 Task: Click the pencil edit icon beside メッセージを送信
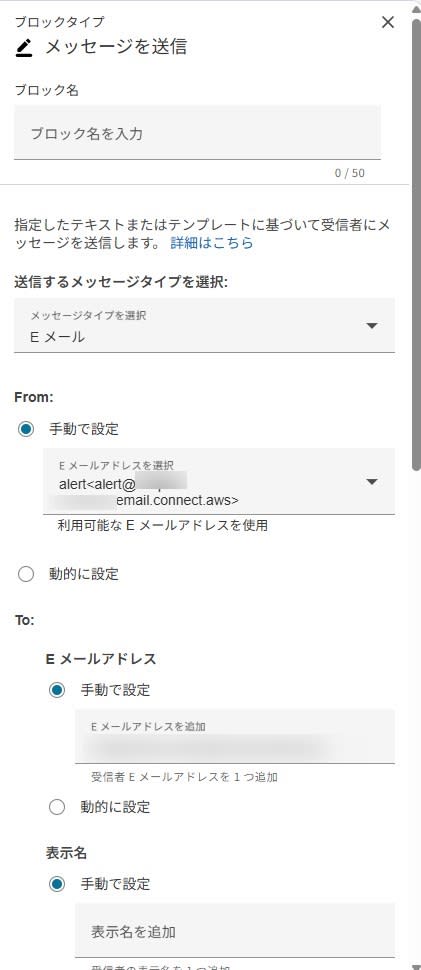(x=23, y=48)
